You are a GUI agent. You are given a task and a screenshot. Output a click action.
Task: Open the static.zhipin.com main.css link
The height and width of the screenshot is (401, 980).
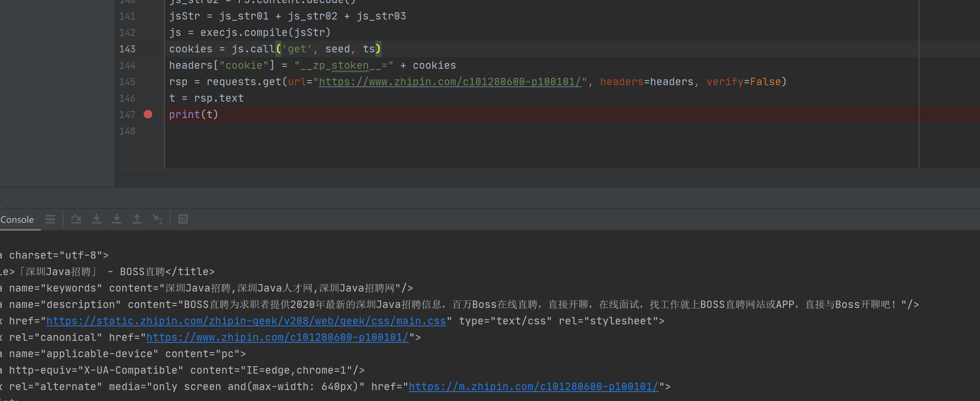(246, 321)
